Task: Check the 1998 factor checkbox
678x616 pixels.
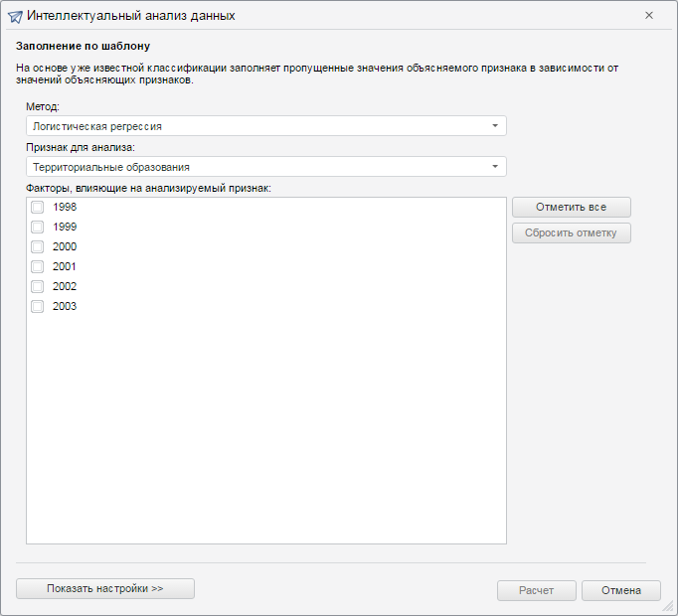Action: [37, 207]
